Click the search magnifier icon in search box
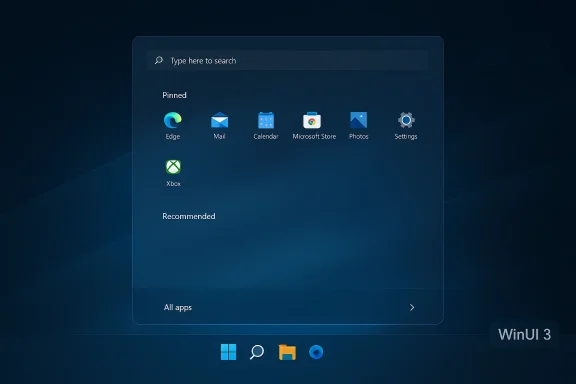 159,60
